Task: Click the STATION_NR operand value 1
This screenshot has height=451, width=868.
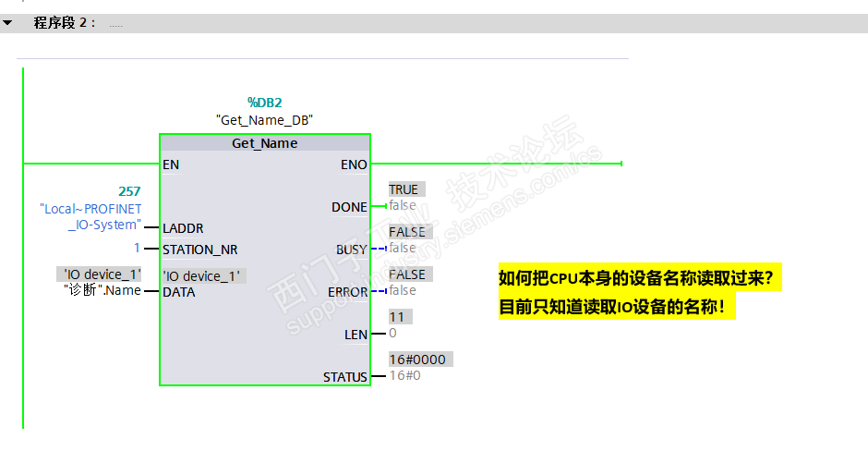Action: (x=137, y=249)
